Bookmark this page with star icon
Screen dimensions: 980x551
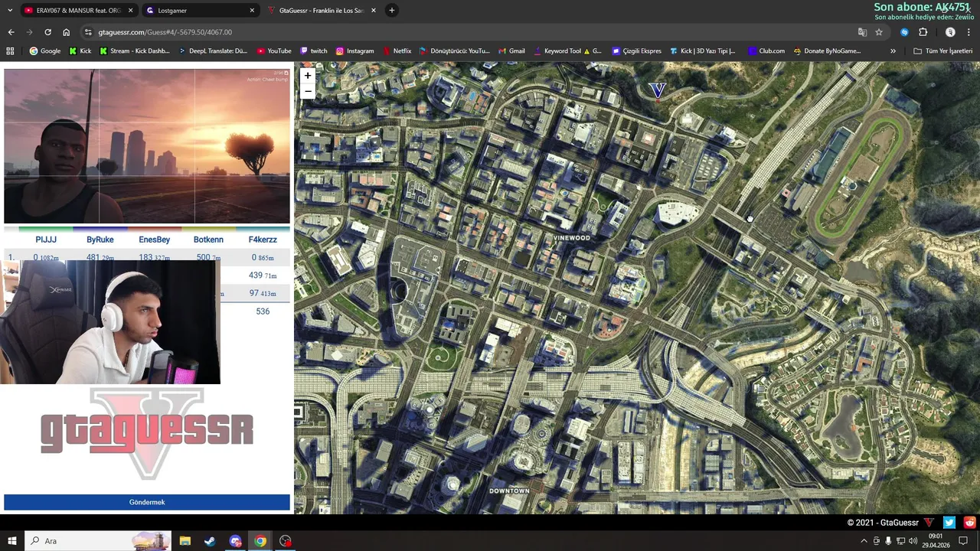pyautogui.click(x=879, y=32)
